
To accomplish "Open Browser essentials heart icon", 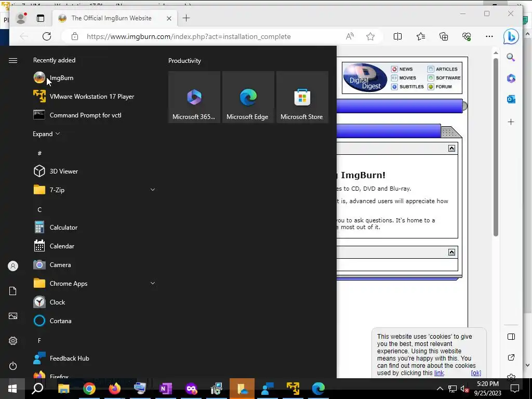I will pyautogui.click(x=467, y=36).
